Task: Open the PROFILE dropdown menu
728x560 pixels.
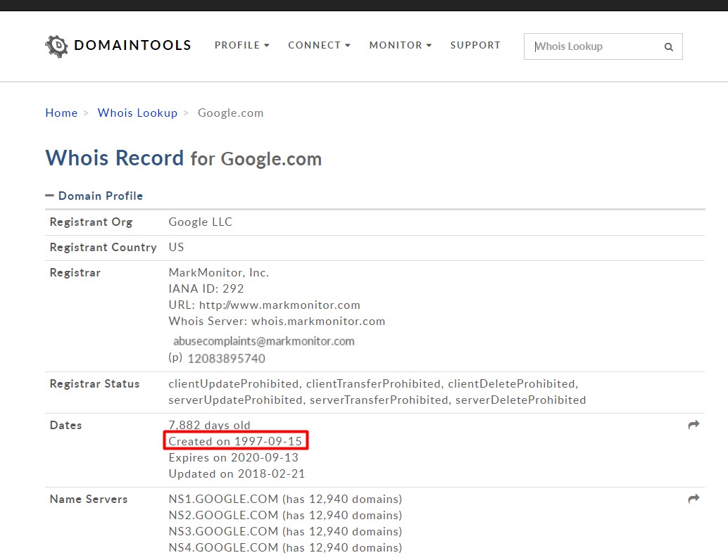Action: (x=241, y=45)
